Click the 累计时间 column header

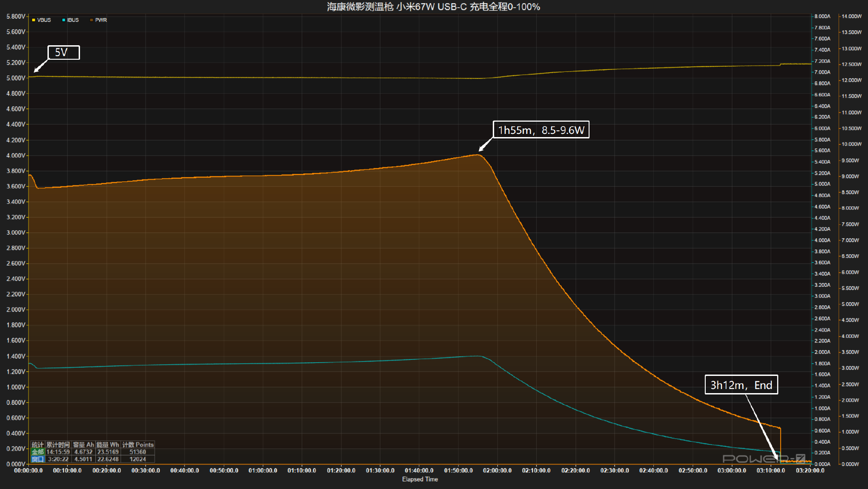pos(58,445)
